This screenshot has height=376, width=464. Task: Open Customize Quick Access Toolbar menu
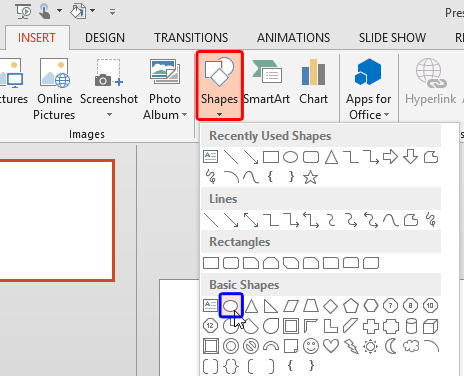112,12
